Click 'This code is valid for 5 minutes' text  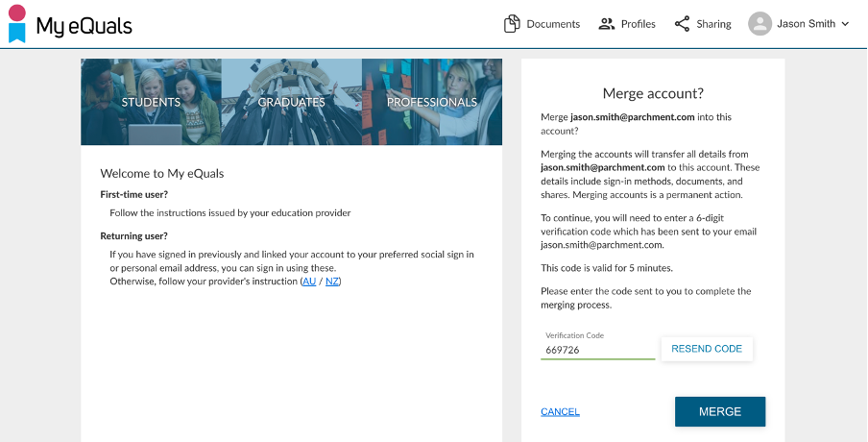(607, 268)
